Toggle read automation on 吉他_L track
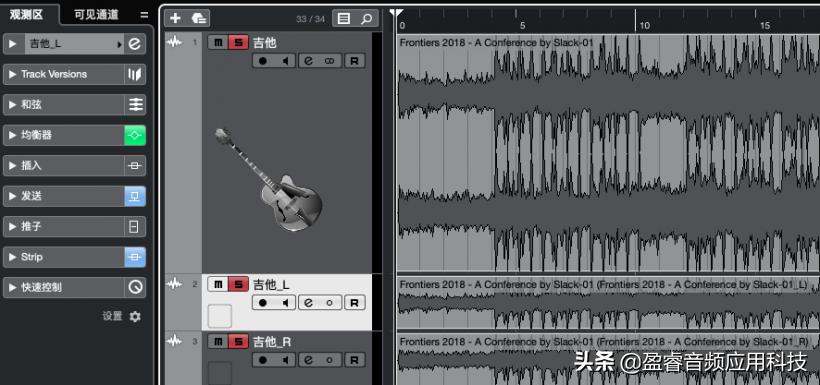 click(354, 303)
